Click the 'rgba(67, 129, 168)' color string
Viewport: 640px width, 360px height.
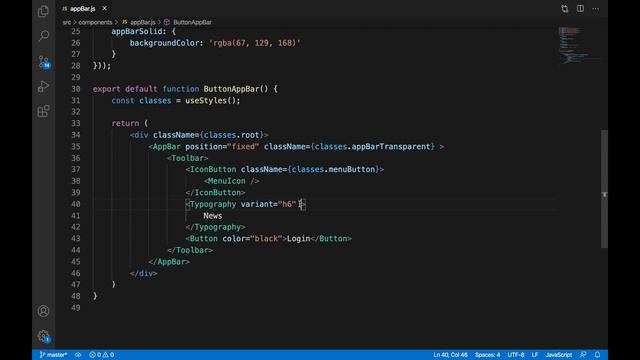click(255, 43)
